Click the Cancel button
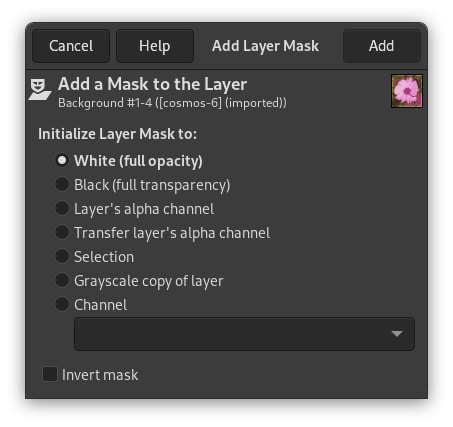The image size is (453, 427). [x=71, y=46]
